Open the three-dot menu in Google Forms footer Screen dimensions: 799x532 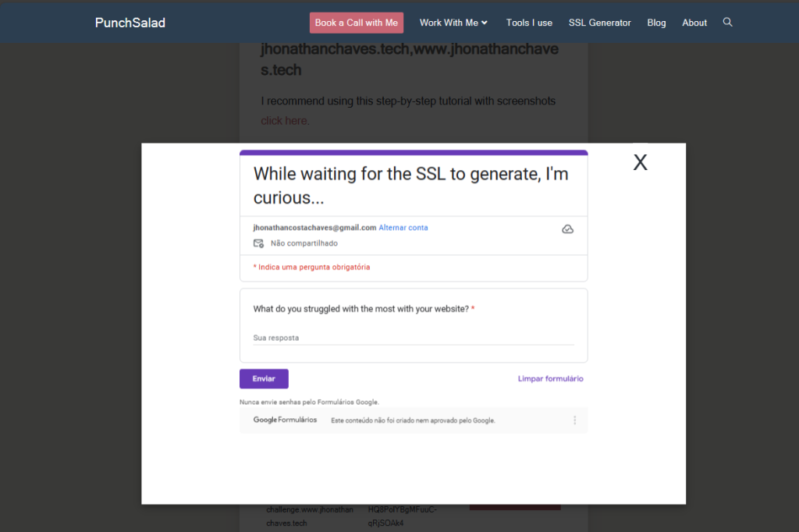(x=574, y=420)
